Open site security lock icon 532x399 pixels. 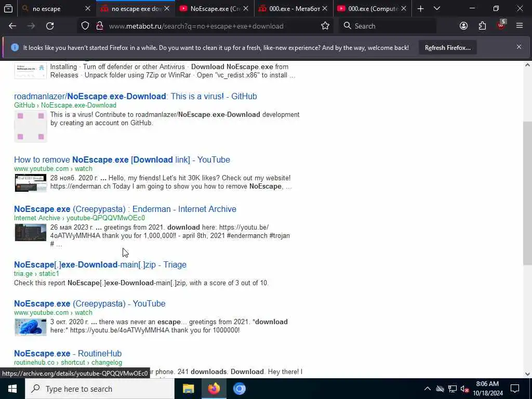99,26
